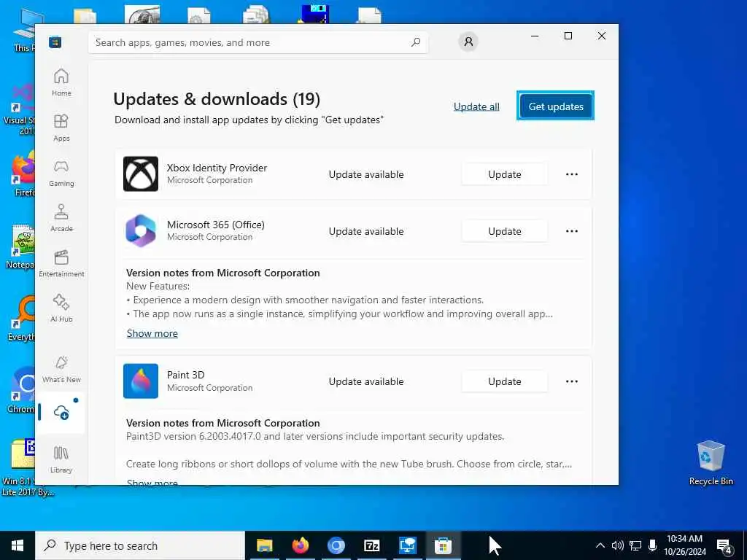Click the Updates & downloads (19) heading
Viewport: 747px width, 560px height.
click(x=217, y=99)
